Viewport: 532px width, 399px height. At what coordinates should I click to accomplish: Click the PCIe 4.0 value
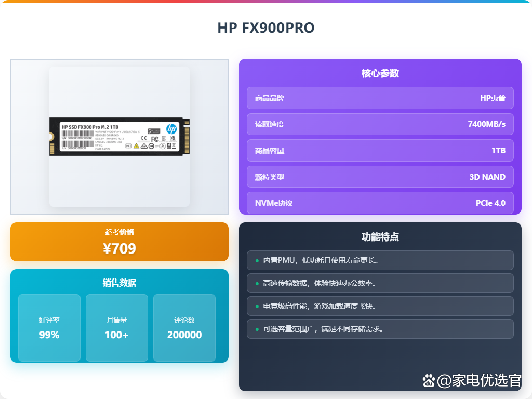point(490,203)
